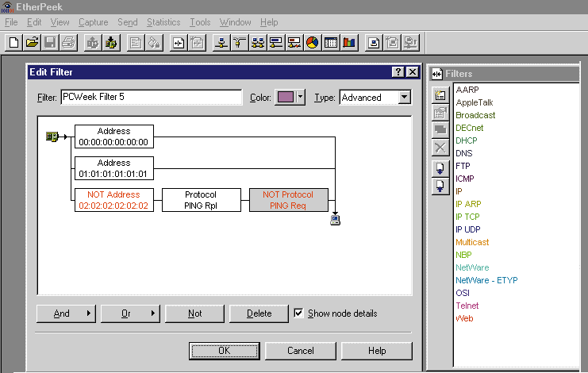Expand the Or button submenu
Viewport: 588px width, 373px height.
coord(153,313)
